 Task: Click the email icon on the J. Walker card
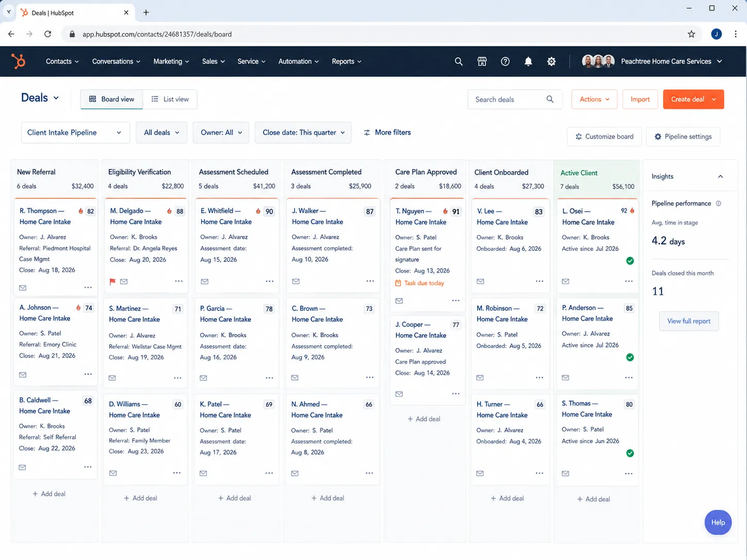(x=296, y=282)
